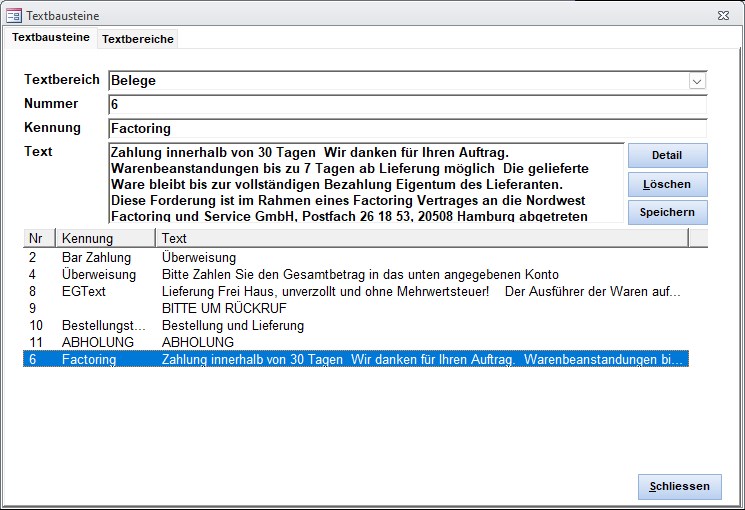Save with the Speichern button
The image size is (745, 510).
pos(667,213)
